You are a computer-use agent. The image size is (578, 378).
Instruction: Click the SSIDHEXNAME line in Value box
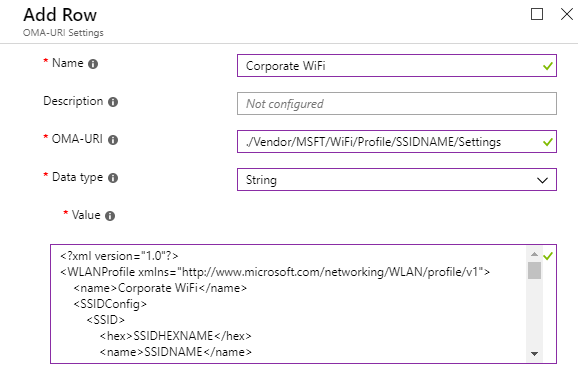(175, 336)
